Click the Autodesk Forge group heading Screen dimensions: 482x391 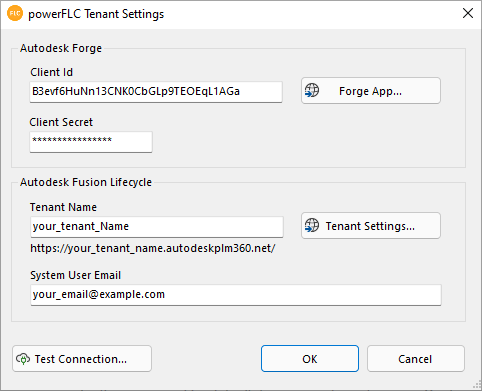click(x=61, y=48)
